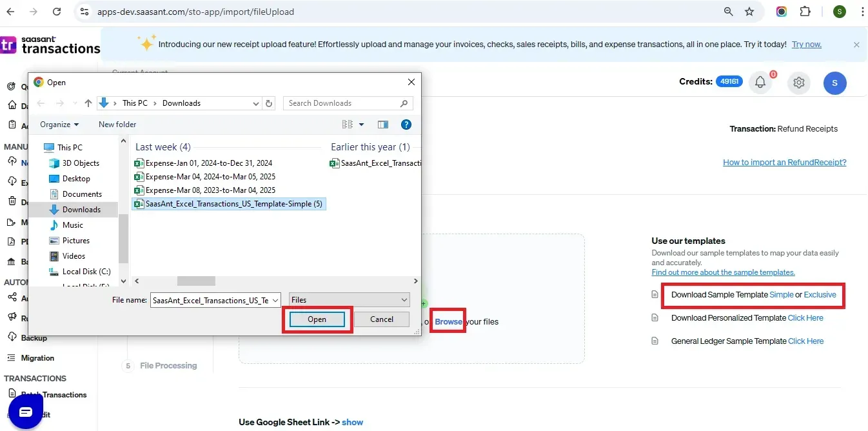This screenshot has height=431, width=868.
Task: Click the SaasAnt Transactions logo
Action: point(50,45)
